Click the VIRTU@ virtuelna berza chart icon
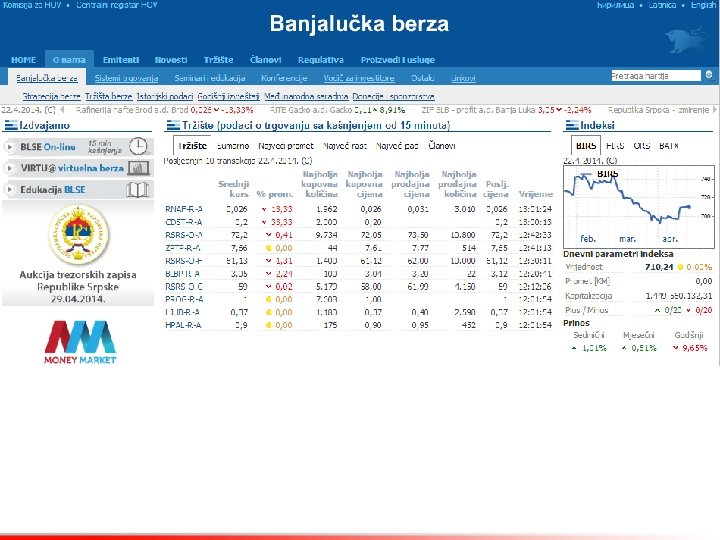The image size is (720, 540). (x=139, y=168)
